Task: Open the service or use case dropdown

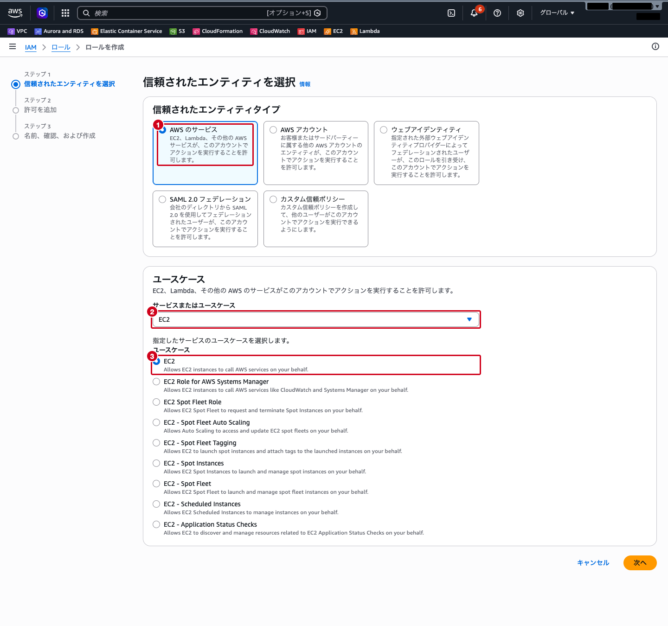Action: (316, 319)
